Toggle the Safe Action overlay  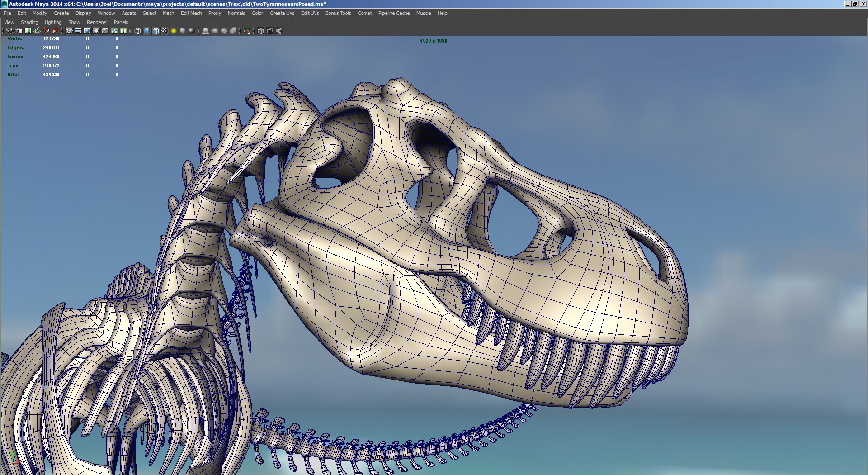[114, 31]
